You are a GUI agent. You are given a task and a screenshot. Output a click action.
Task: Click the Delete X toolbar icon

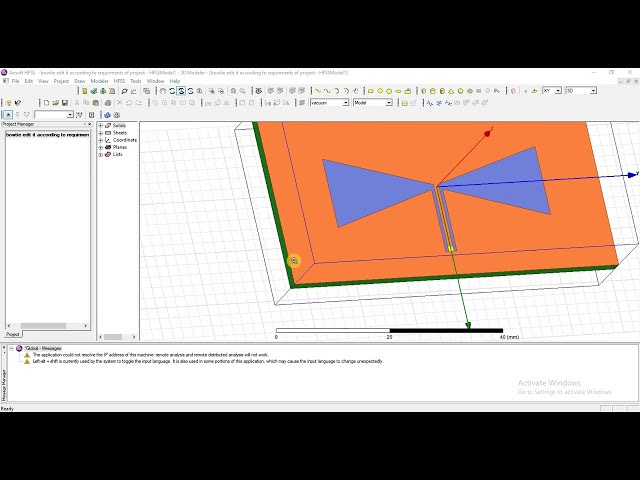coord(120,103)
